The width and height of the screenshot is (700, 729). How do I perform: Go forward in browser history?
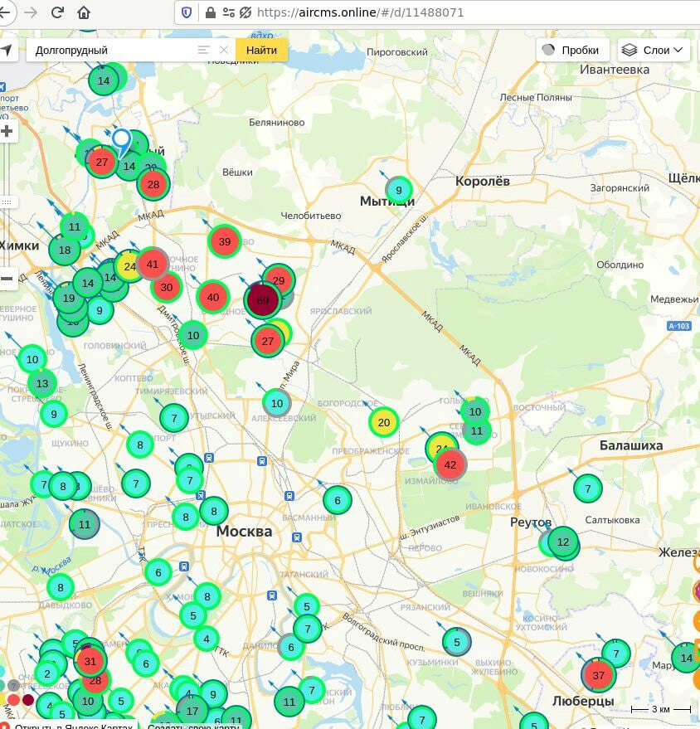click(31, 12)
